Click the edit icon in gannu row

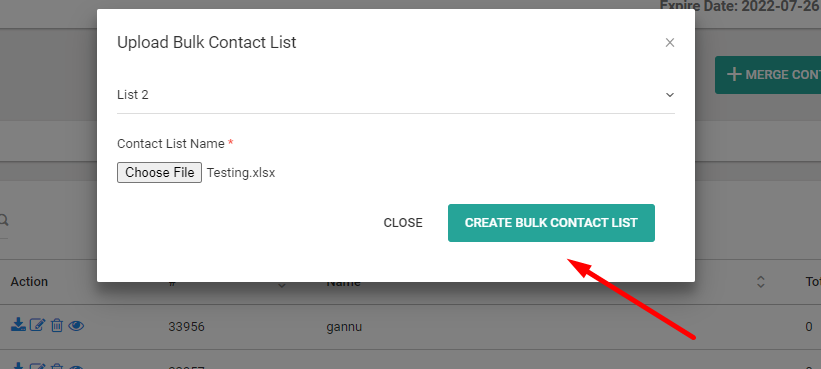pyautogui.click(x=38, y=326)
